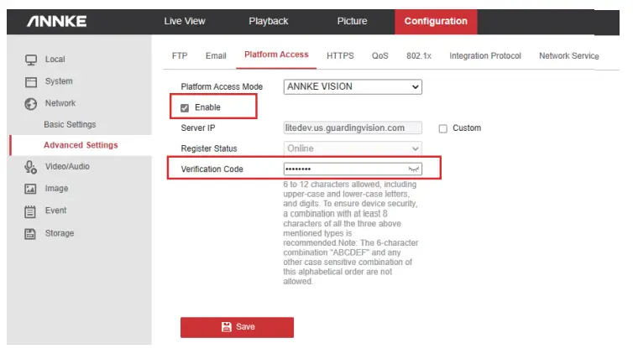This screenshot has width=633, height=364.
Task: Collapse the Network menu entry
Action: tap(60, 103)
